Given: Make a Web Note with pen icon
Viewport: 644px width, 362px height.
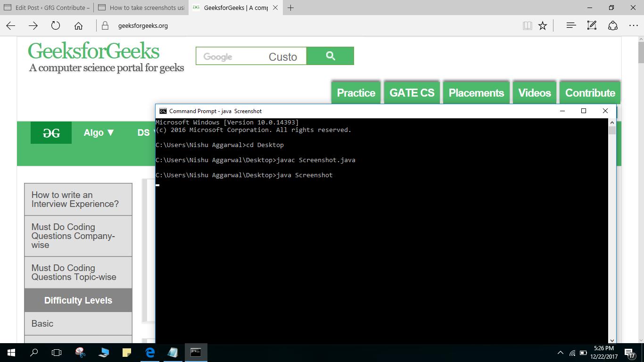Looking at the screenshot, I should [592, 25].
